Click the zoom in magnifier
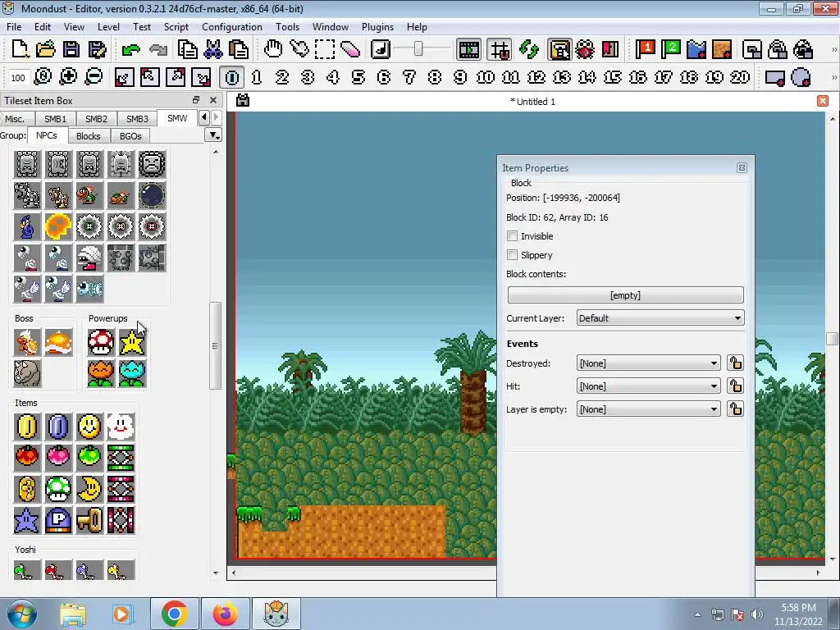The image size is (840, 630). 68,77
